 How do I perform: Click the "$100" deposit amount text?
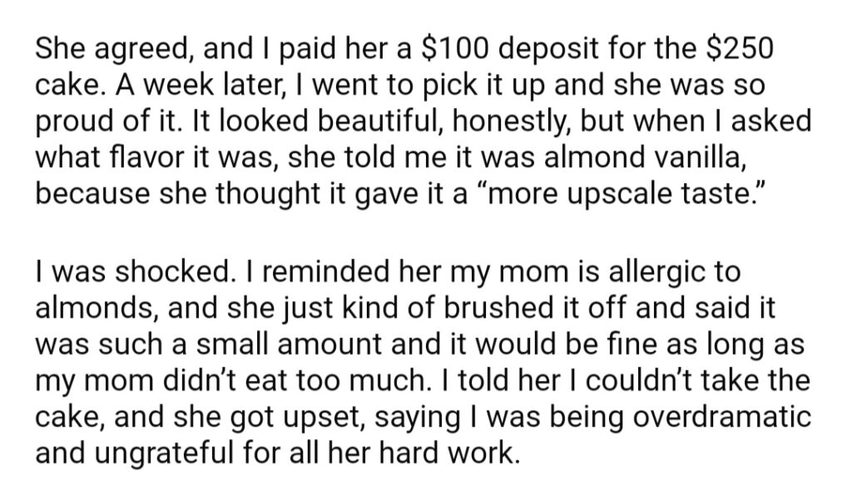(x=454, y=48)
